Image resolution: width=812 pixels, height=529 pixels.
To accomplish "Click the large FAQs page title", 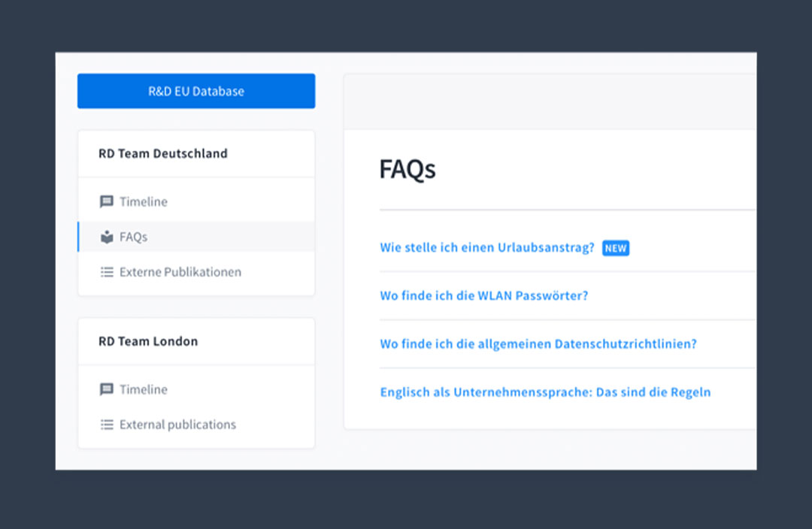I will tap(408, 169).
